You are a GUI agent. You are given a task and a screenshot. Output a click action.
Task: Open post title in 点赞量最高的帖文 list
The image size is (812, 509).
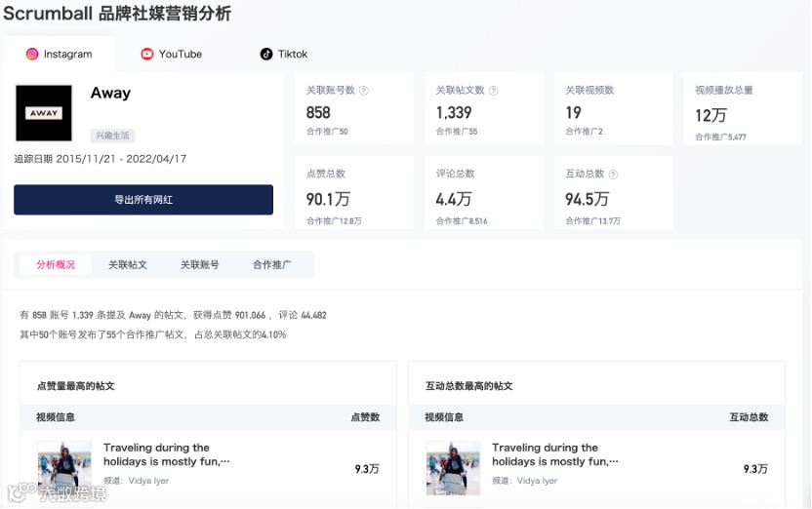[166, 454]
